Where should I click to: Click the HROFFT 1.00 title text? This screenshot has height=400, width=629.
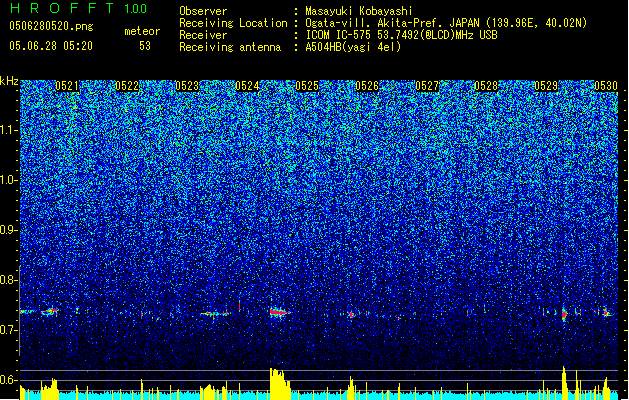79,8
